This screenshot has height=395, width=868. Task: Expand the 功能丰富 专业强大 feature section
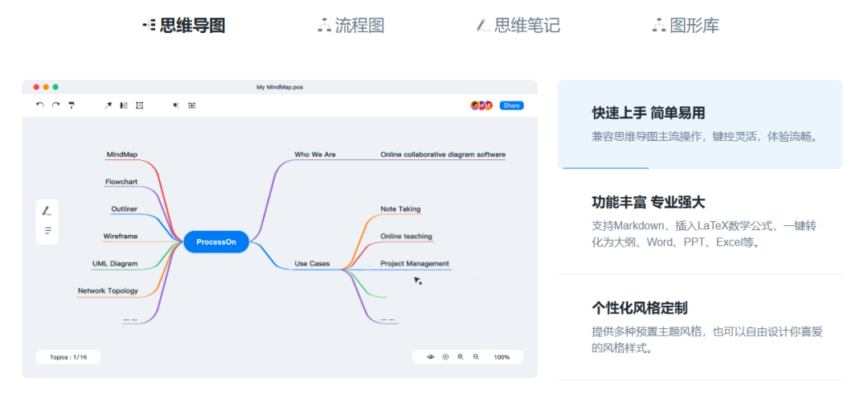click(699, 222)
